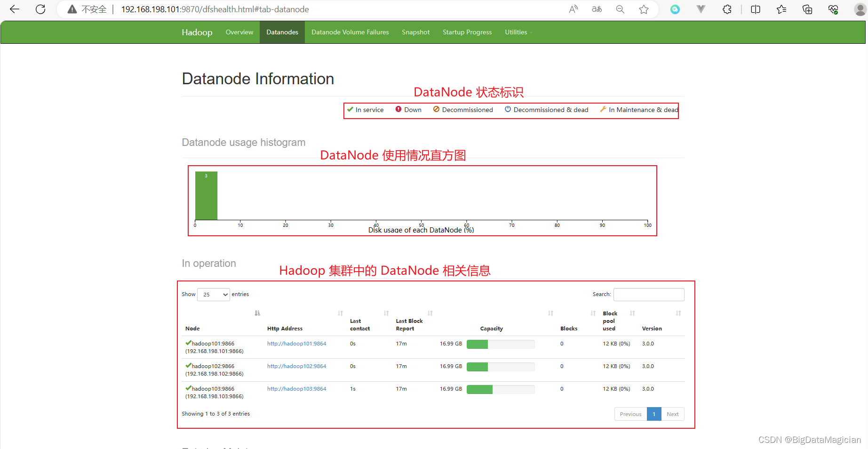Click the 'Datanode Information' heading
The height and width of the screenshot is (449, 868).
coord(258,79)
